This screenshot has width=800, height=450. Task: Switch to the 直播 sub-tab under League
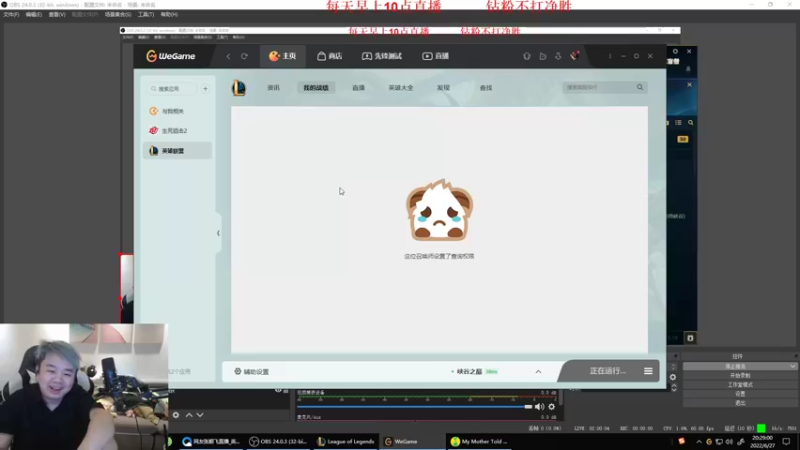click(358, 88)
